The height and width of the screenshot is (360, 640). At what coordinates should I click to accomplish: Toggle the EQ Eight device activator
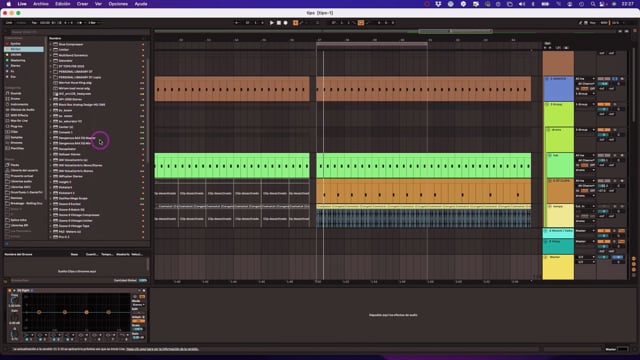coord(9,290)
